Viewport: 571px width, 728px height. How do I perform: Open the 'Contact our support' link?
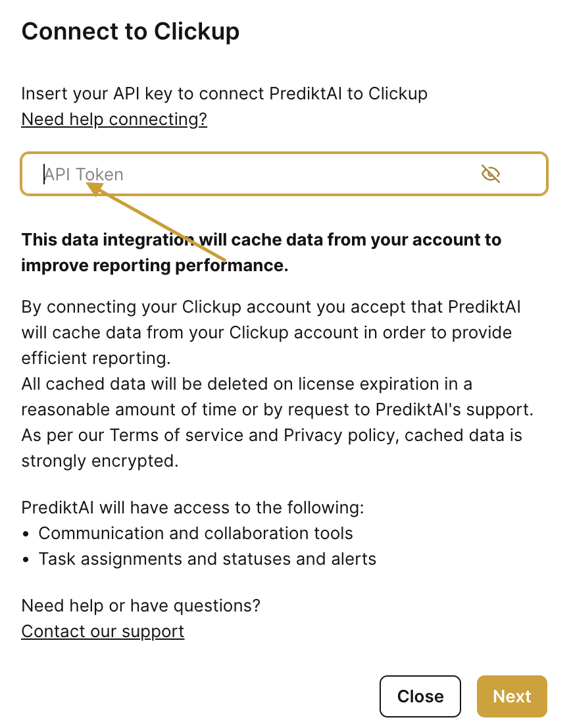pos(103,631)
